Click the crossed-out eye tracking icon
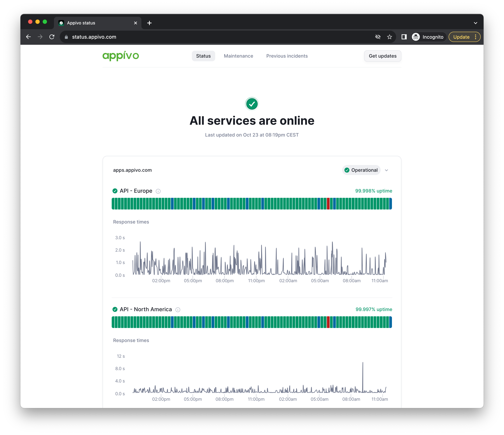The width and height of the screenshot is (504, 435). (x=378, y=37)
